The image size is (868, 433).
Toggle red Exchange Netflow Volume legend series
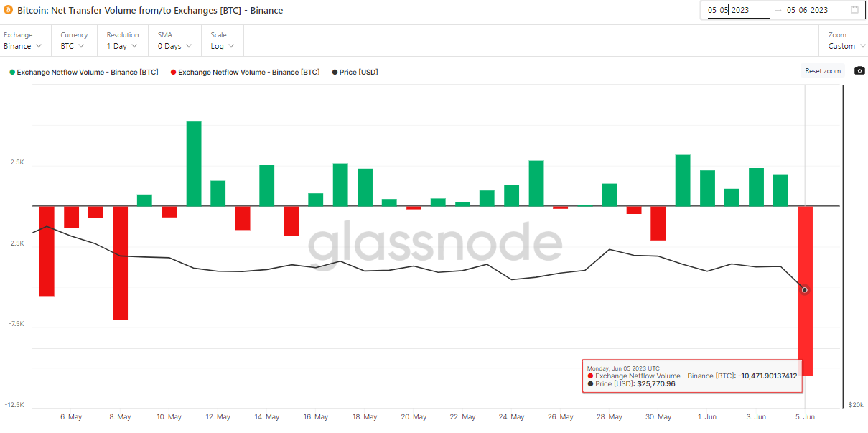click(x=245, y=72)
